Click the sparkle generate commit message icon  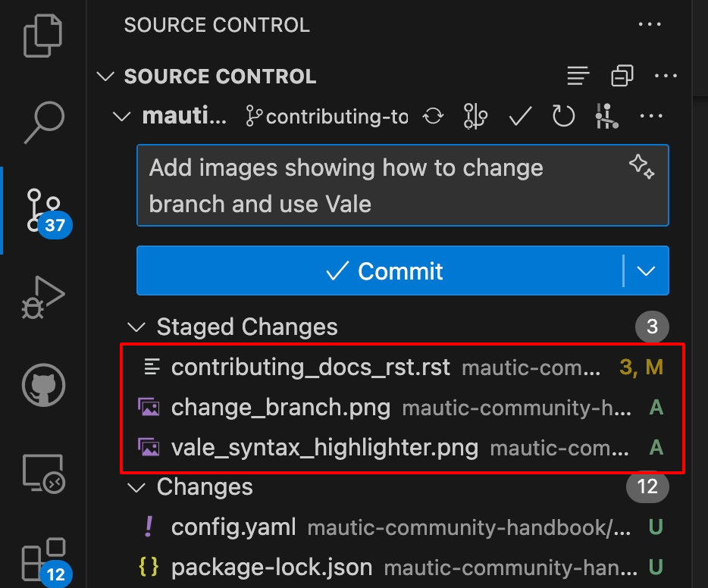[x=641, y=167]
